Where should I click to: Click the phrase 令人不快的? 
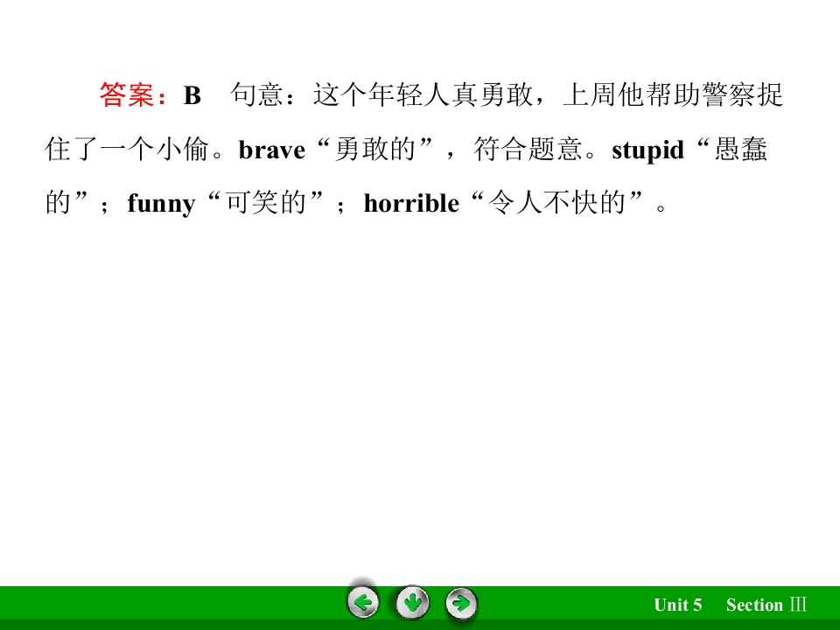(x=557, y=202)
